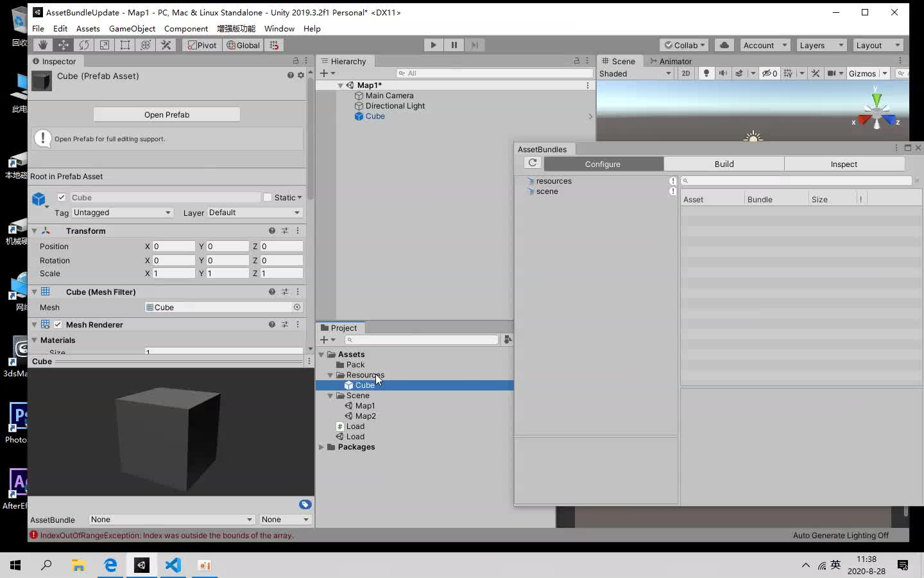Select the Hand tool in the toolbar

pyautogui.click(x=42, y=45)
